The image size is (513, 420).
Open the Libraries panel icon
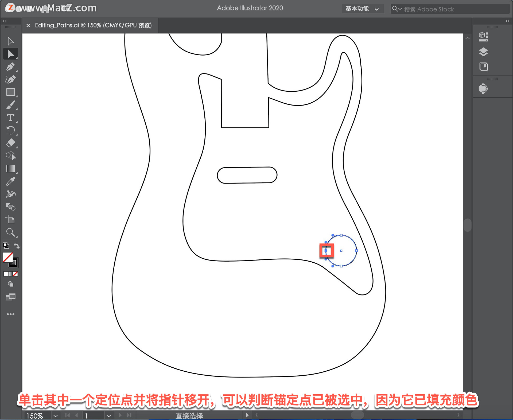tap(483, 67)
